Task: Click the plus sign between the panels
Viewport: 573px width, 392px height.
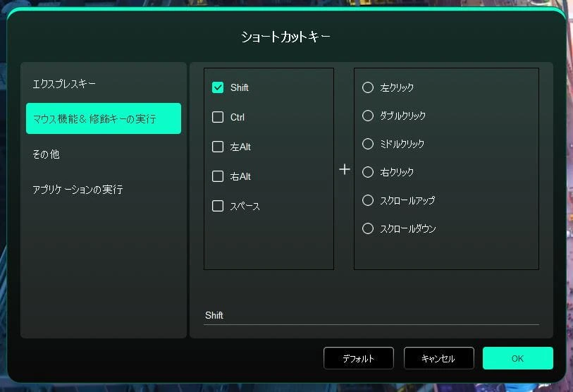Action: (345, 169)
